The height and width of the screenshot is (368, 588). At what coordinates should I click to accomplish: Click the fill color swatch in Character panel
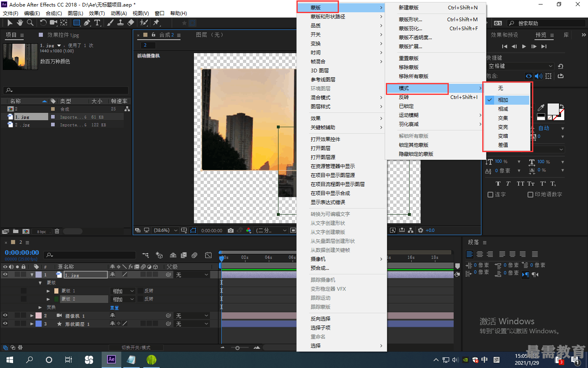coord(553,109)
